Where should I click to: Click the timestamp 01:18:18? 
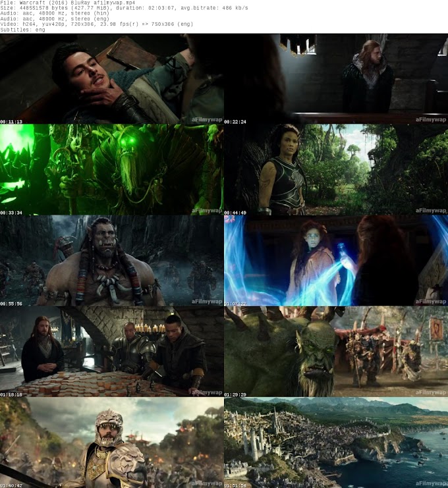coord(11,394)
